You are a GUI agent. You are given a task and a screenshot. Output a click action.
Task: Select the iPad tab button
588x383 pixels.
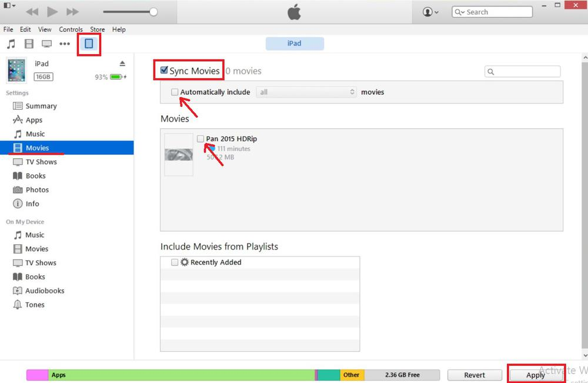tap(295, 44)
